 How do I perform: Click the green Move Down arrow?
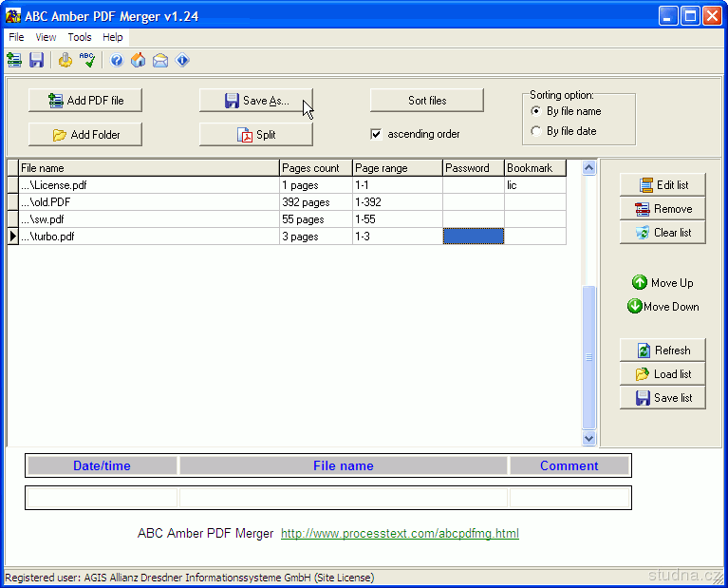[635, 306]
